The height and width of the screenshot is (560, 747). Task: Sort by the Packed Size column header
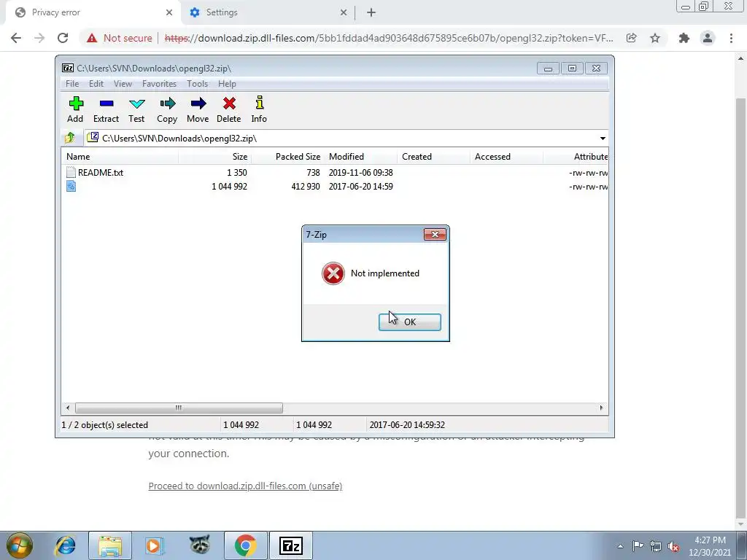[x=287, y=157]
